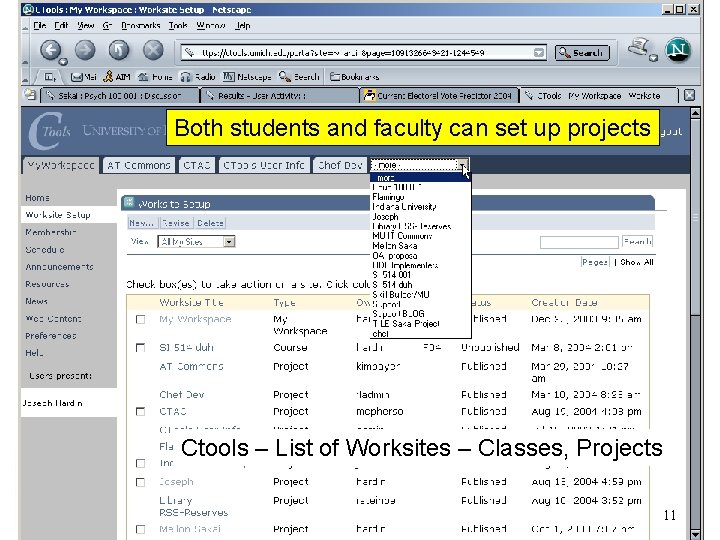Open Mail from the personal toolbar
Viewport: 720px width, 540px height.
click(x=84, y=77)
